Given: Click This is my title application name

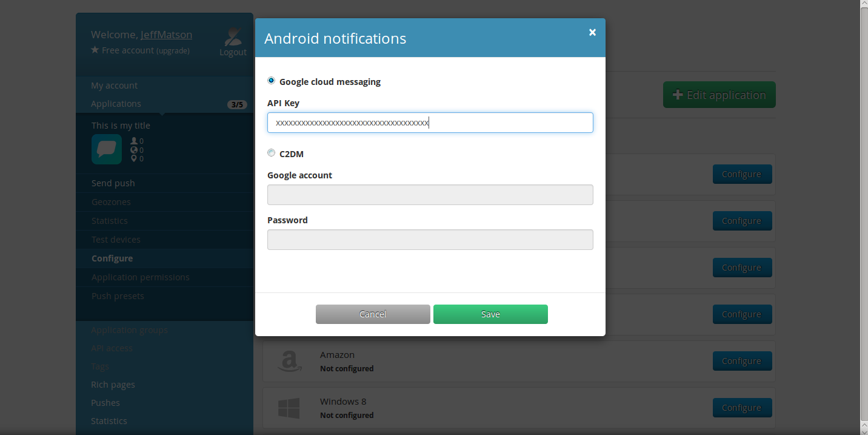Looking at the screenshot, I should [x=121, y=126].
